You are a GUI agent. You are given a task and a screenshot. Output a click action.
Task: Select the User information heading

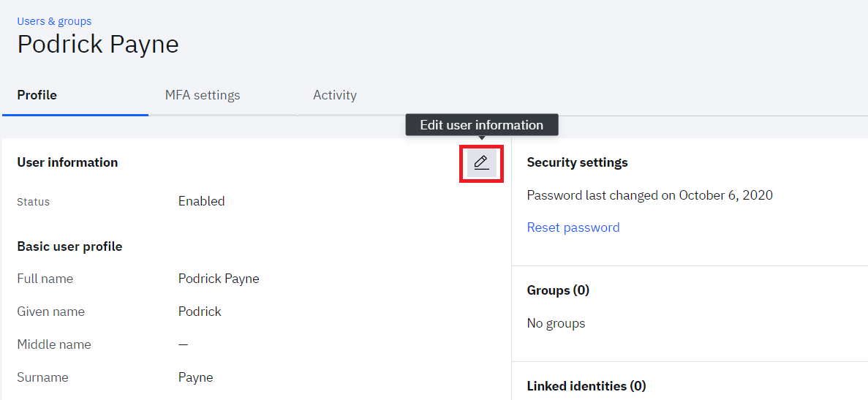click(67, 162)
